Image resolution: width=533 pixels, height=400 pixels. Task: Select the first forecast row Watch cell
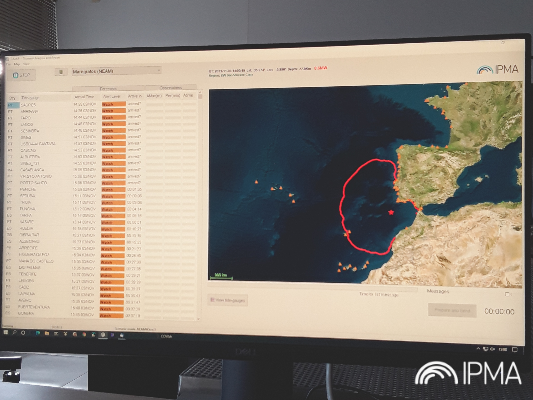coord(114,104)
